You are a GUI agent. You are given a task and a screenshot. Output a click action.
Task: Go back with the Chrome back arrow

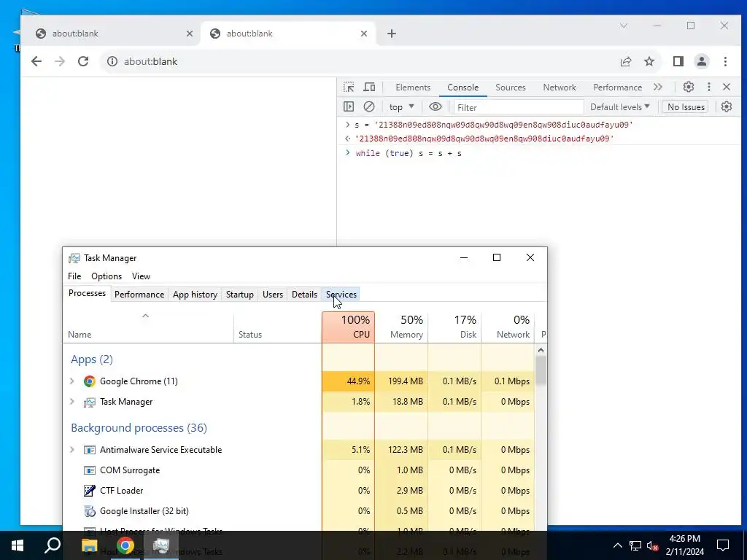pyautogui.click(x=36, y=61)
